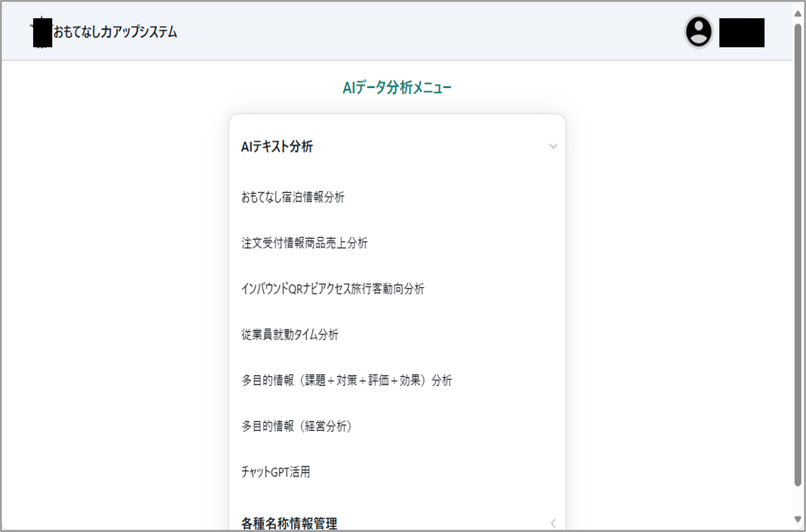The image size is (806, 532).
Task: Click the おもてなし力アップシステム title link
Action: (x=115, y=32)
